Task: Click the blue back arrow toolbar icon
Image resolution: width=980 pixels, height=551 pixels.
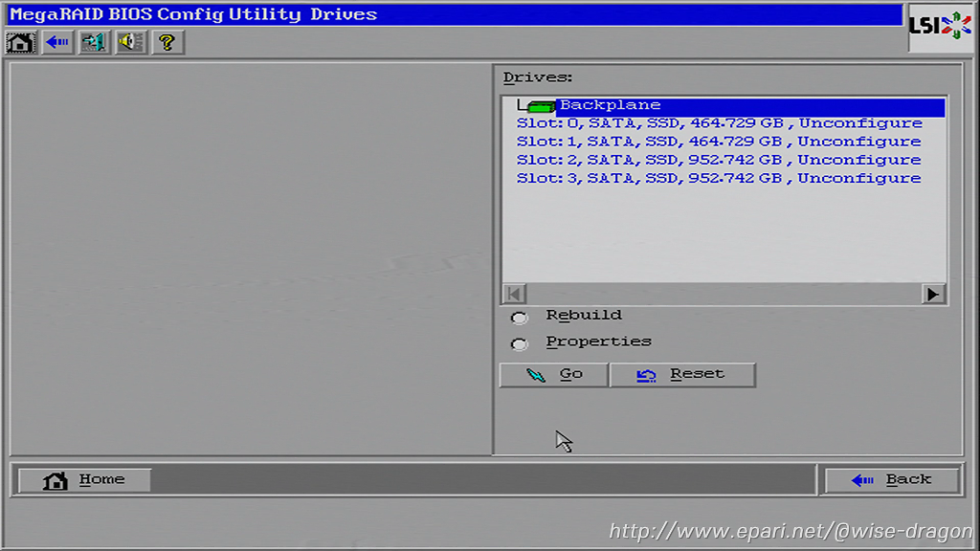Action: pos(57,42)
